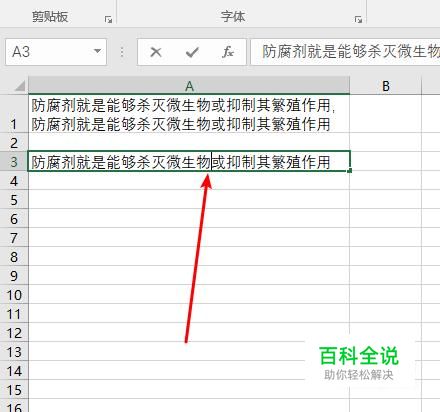440x412 pixels.
Task: Select row 2 header
Action: [x=14, y=143]
